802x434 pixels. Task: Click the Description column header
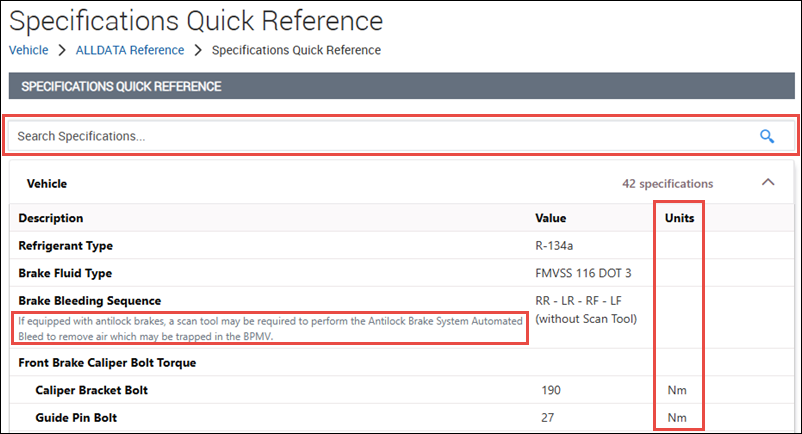point(51,218)
